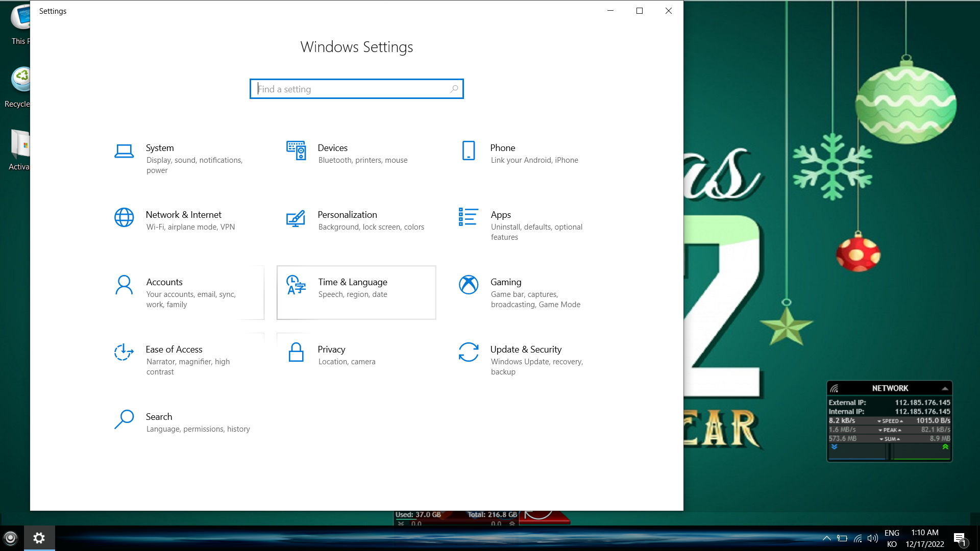The width and height of the screenshot is (980, 551).
Task: Click 'Location, camera' description
Action: (x=347, y=362)
